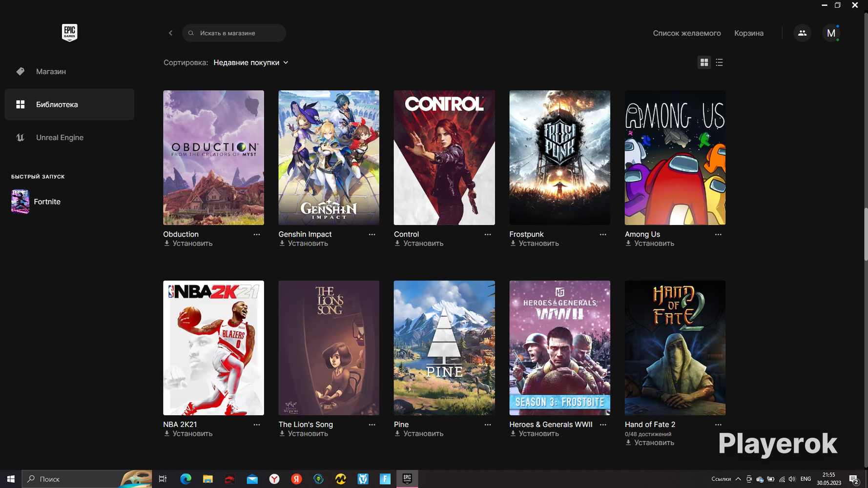Image resolution: width=868 pixels, height=488 pixels.
Task: Open options menu for Pine
Action: (488, 425)
